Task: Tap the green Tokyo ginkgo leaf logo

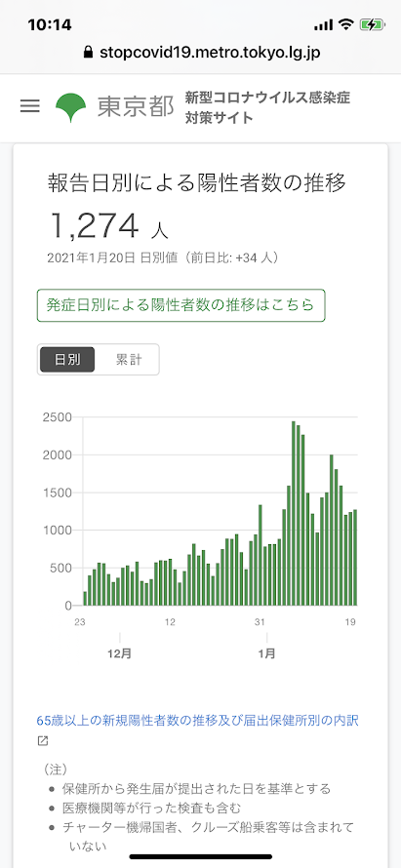Action: click(x=71, y=107)
